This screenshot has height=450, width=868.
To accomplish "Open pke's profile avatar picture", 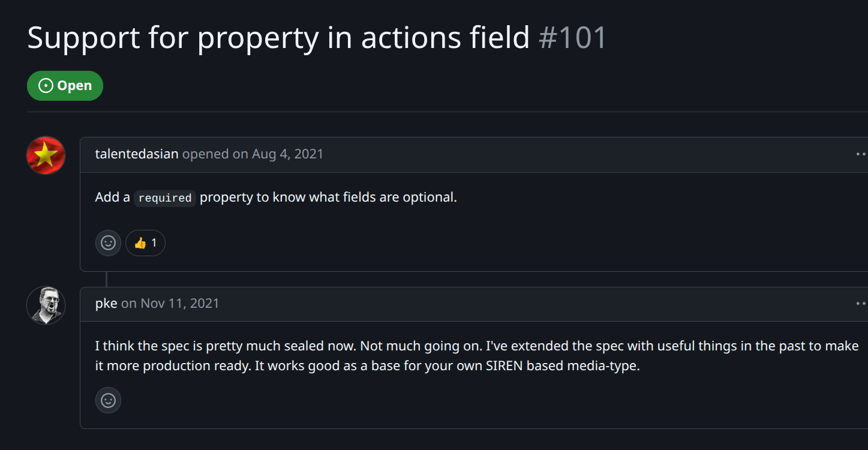I will coord(46,305).
